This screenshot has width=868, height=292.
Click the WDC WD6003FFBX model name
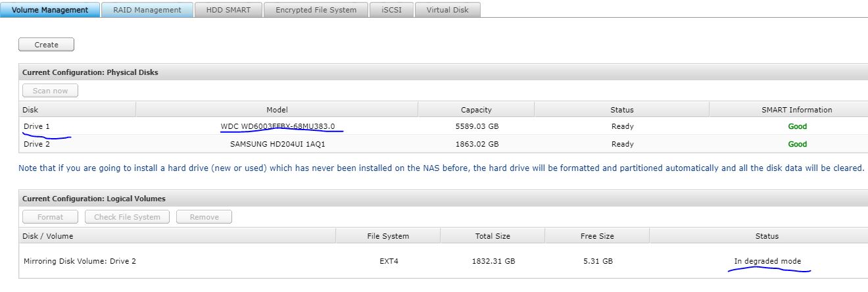(277, 126)
